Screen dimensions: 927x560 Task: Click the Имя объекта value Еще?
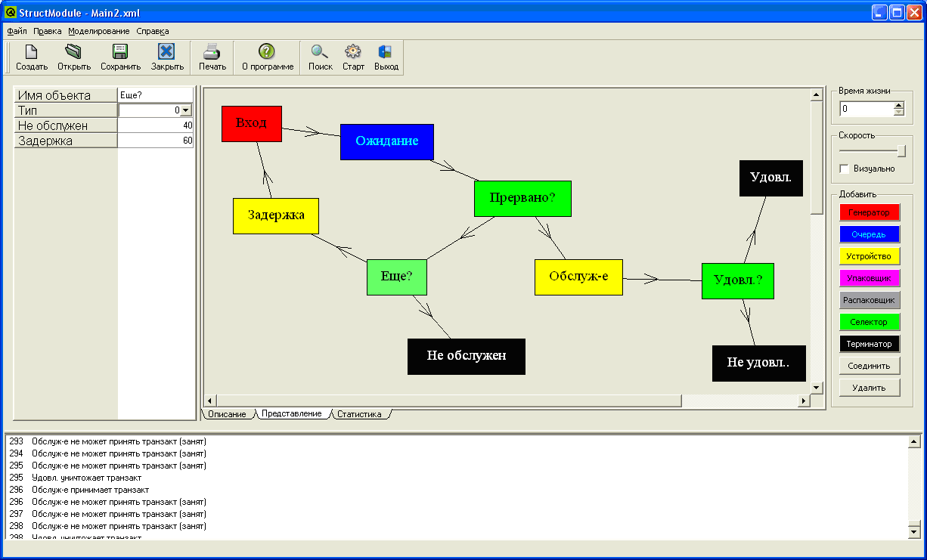pyautogui.click(x=156, y=95)
